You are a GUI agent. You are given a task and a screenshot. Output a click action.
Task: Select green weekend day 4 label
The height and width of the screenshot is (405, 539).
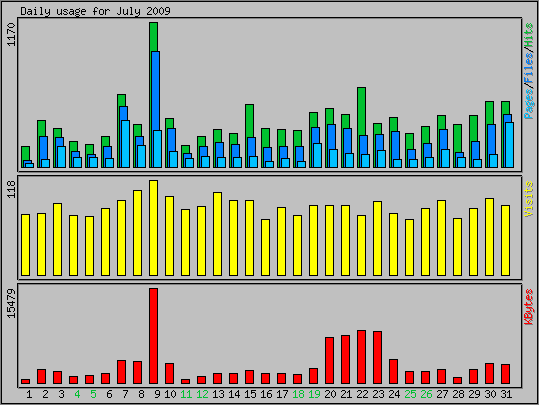(x=77, y=394)
